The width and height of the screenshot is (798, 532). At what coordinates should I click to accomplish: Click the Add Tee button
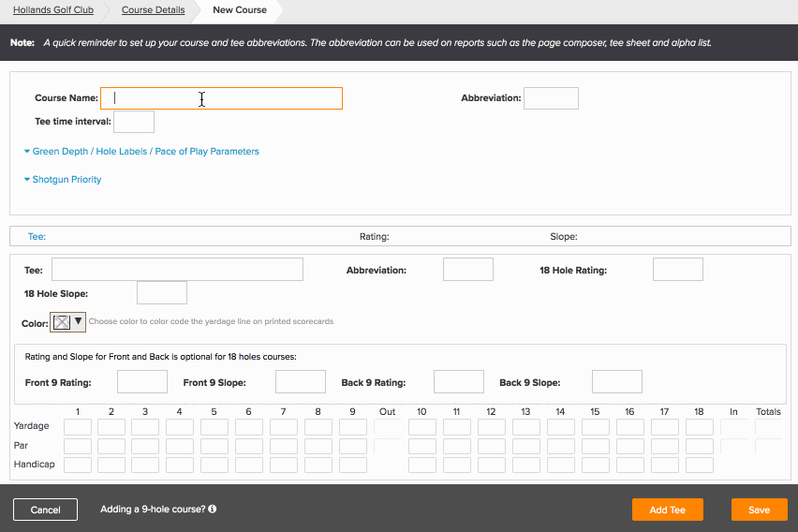point(668,510)
